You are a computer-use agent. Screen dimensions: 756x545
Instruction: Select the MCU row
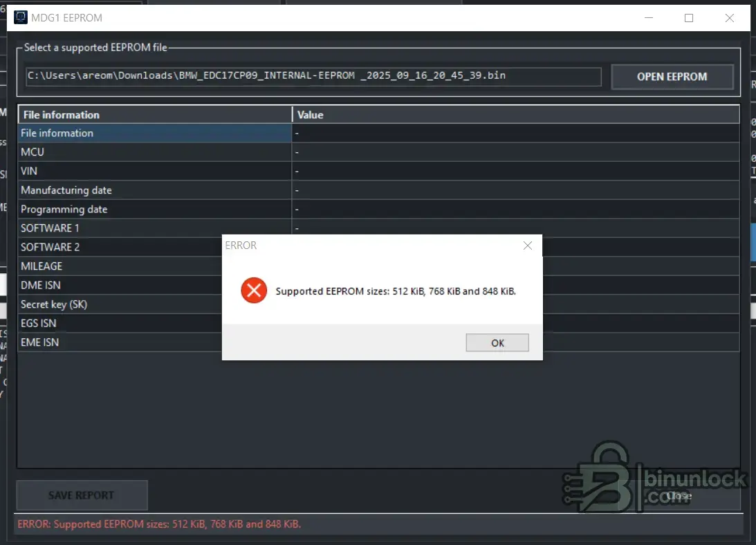point(378,152)
